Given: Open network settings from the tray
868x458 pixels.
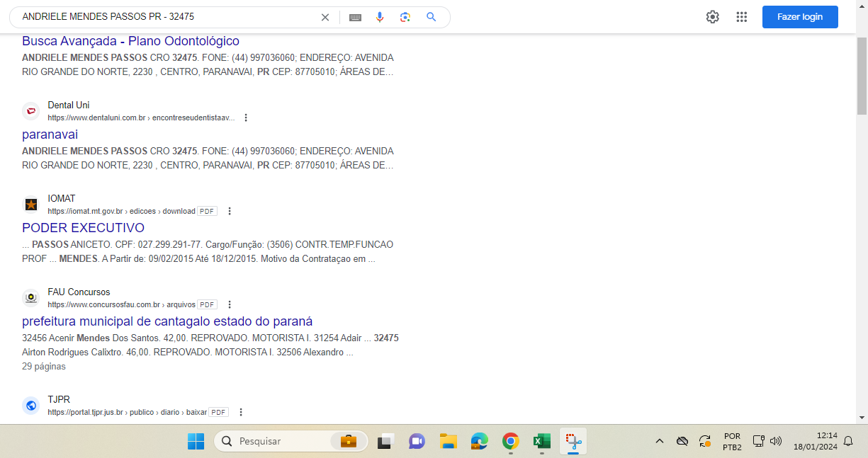Looking at the screenshot, I should (x=758, y=441).
